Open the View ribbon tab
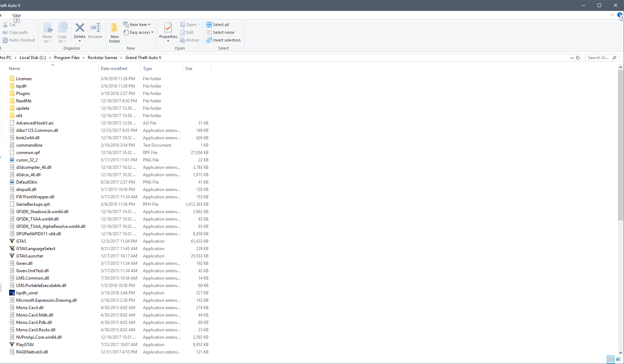The width and height of the screenshot is (624, 364). 16,15
